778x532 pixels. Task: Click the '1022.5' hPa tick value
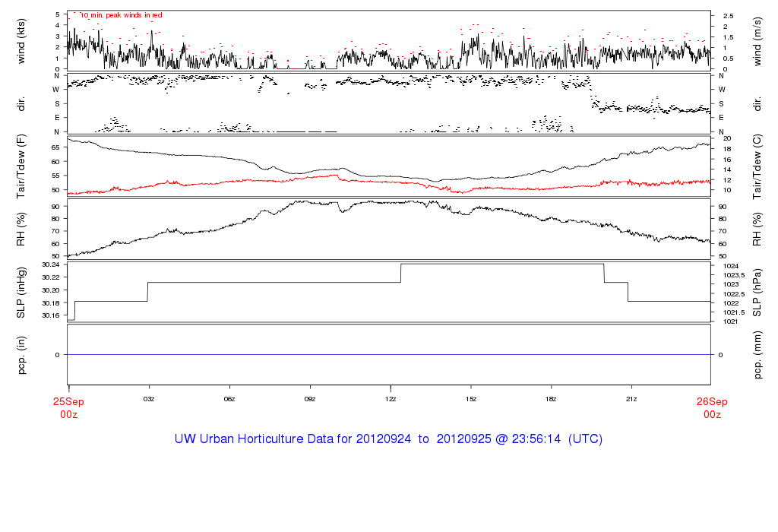pyautogui.click(x=734, y=294)
